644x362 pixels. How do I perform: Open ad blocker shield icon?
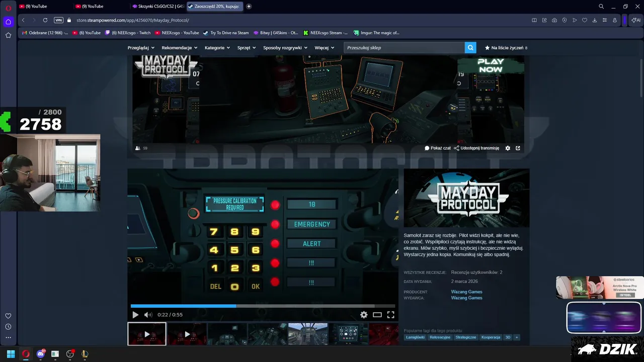tap(565, 20)
